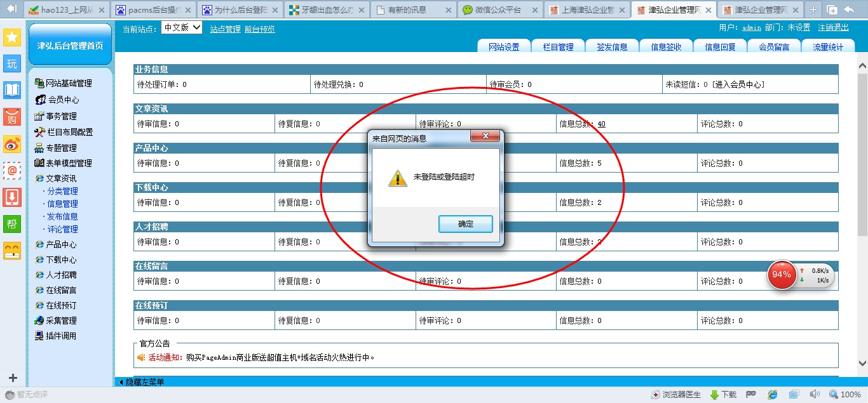This screenshot has width=868, height=403.
Task: Mute sound using status bar speaker icon
Action: (815, 395)
